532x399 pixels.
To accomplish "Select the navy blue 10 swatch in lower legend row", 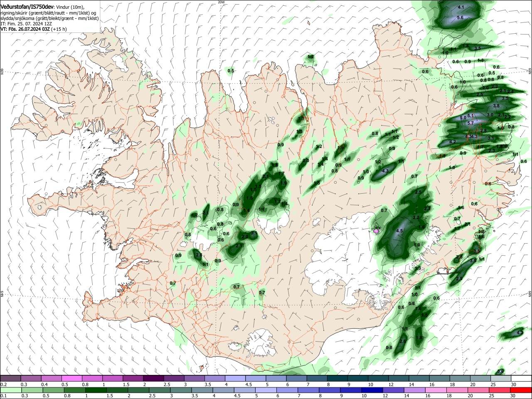I will click(x=372, y=390).
